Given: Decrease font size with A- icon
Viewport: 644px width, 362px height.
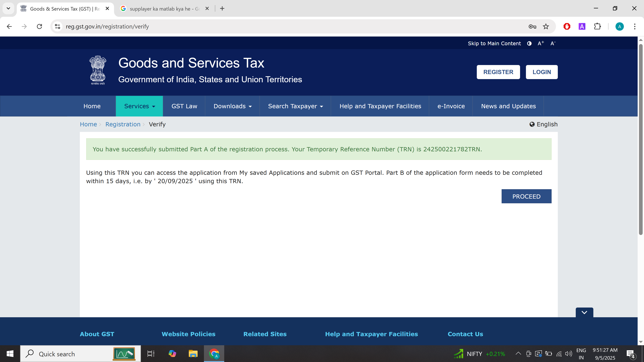Looking at the screenshot, I should [553, 43].
